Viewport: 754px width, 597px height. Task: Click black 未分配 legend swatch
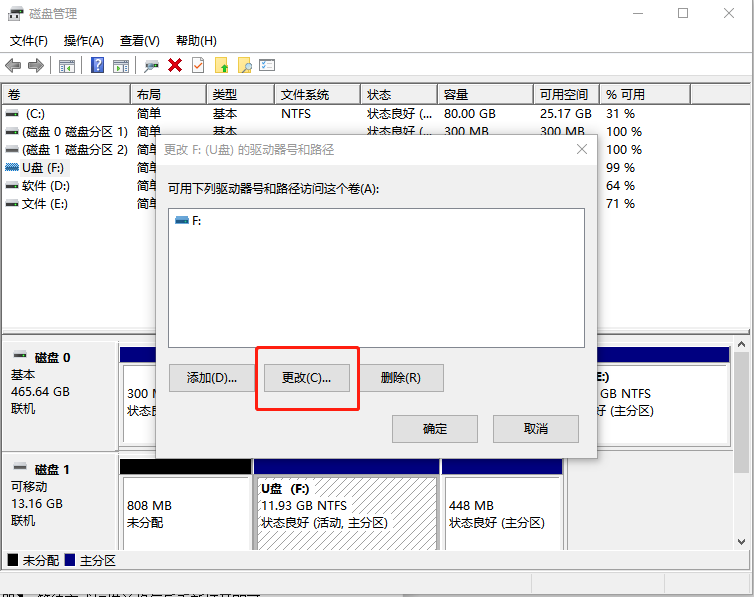pos(13,560)
